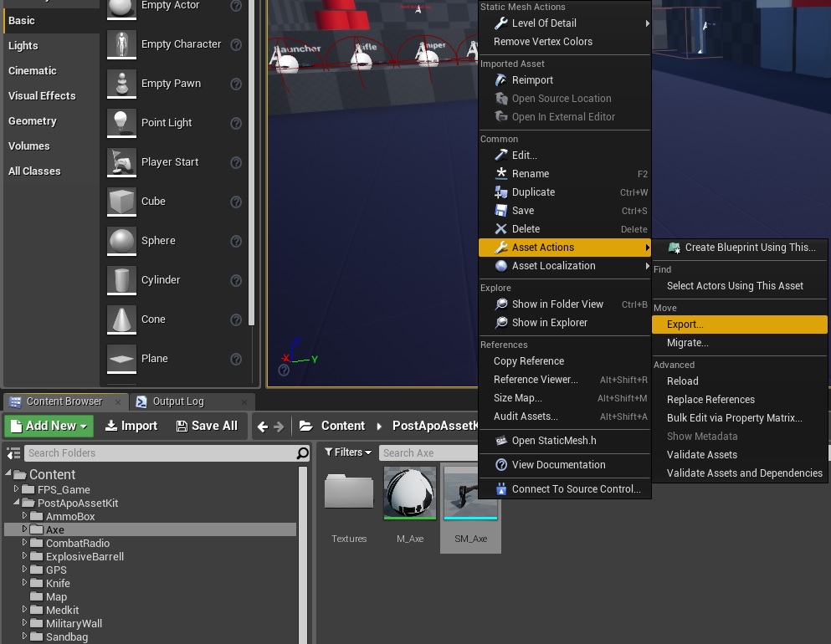Expand the FPS_Game folder
Viewport: 831px width, 644px height.
coord(16,489)
